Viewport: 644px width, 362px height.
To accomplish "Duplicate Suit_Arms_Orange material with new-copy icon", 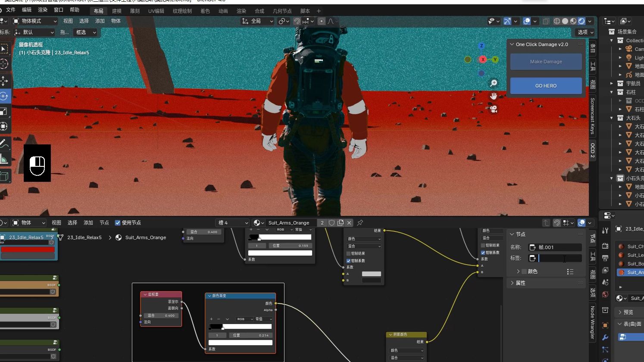I will [x=341, y=223].
